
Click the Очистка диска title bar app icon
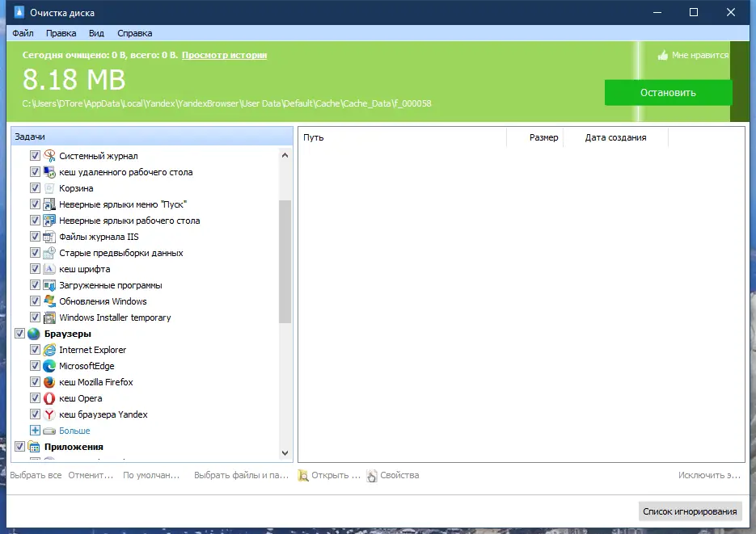pyautogui.click(x=19, y=12)
